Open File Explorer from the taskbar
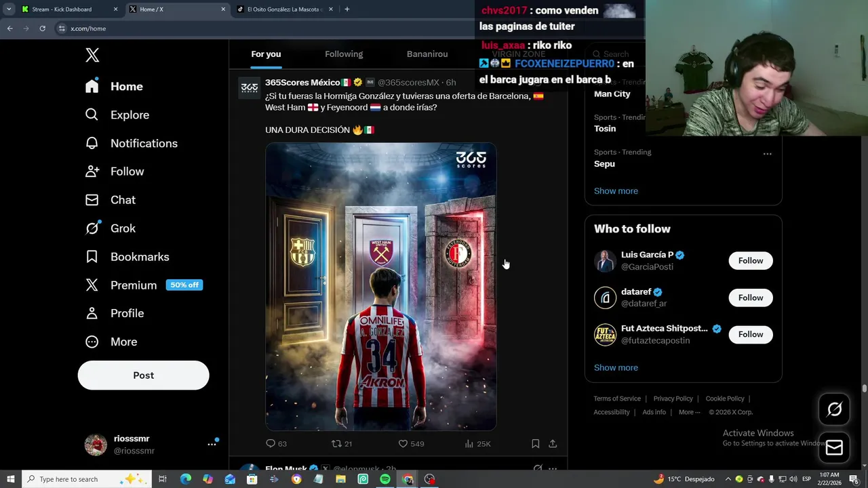The image size is (868, 488). pos(340,479)
